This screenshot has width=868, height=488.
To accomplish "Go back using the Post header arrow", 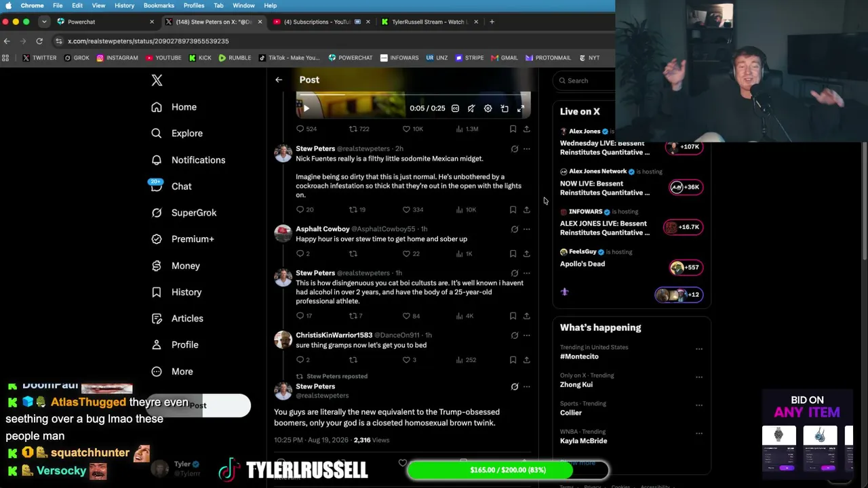I will click(279, 80).
